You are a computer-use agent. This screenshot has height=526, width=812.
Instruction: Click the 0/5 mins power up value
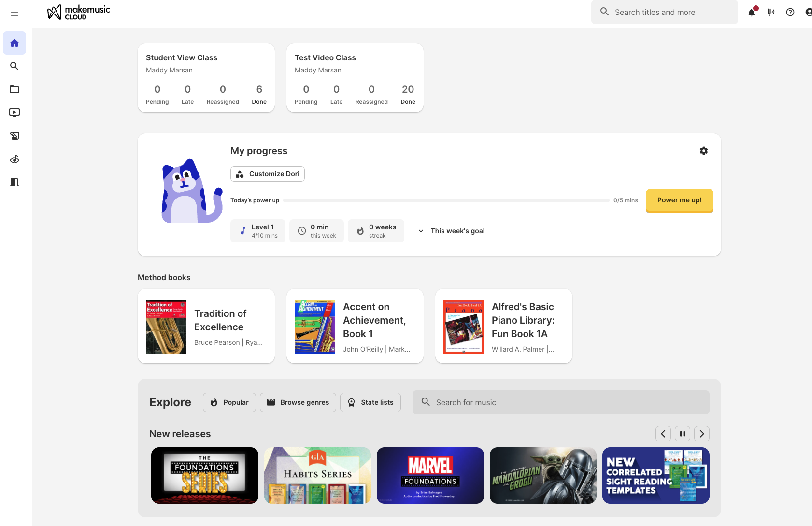[626, 200]
